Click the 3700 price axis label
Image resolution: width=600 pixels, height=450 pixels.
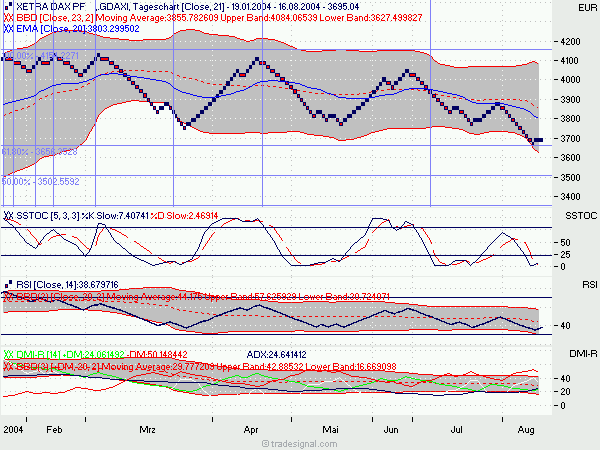[570, 139]
